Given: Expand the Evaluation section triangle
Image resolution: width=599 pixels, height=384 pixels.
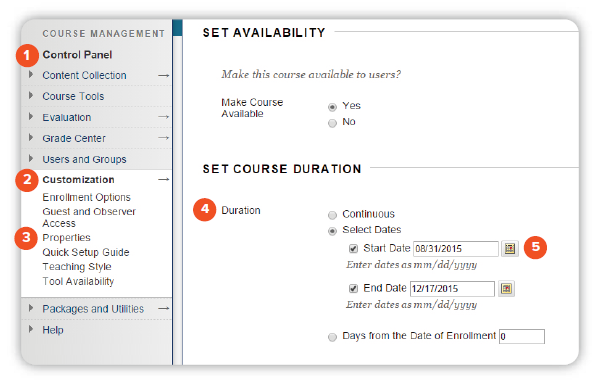Looking at the screenshot, I should pos(31,116).
